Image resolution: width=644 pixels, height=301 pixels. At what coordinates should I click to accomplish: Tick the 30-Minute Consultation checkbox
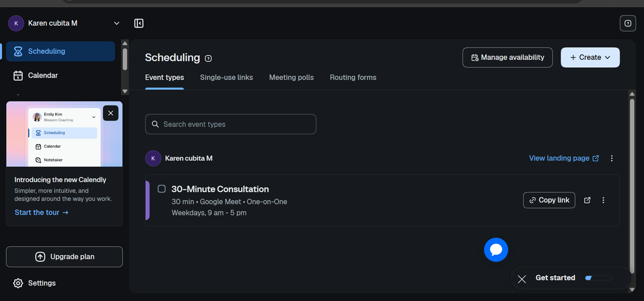tap(162, 189)
